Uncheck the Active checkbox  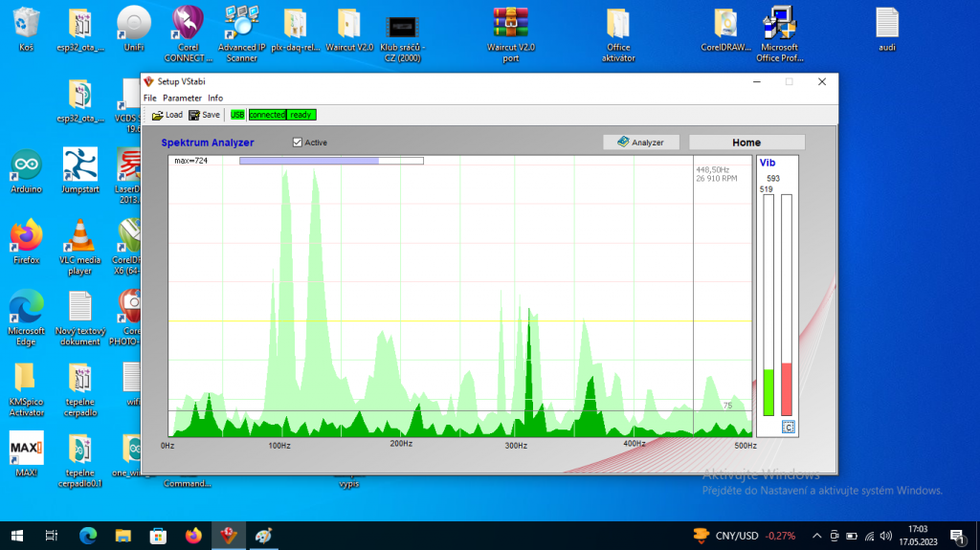298,143
